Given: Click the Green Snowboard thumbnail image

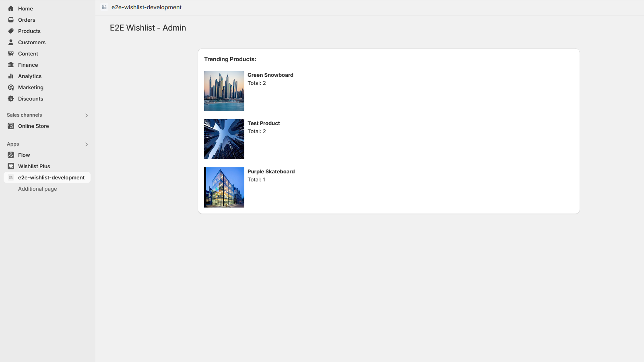Looking at the screenshot, I should pos(224,91).
